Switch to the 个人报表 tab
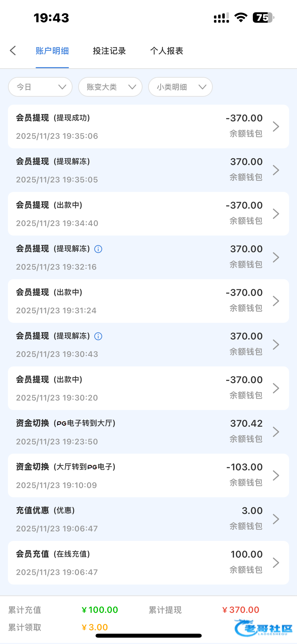 (167, 51)
